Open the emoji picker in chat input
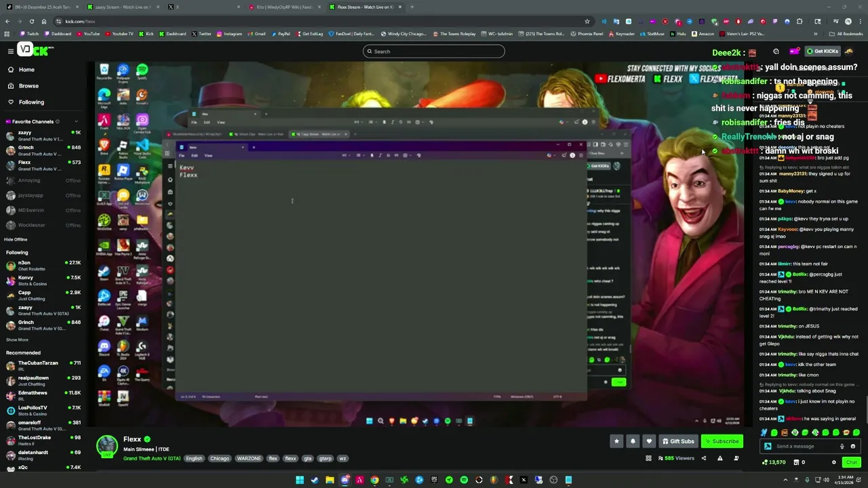 [x=853, y=447]
